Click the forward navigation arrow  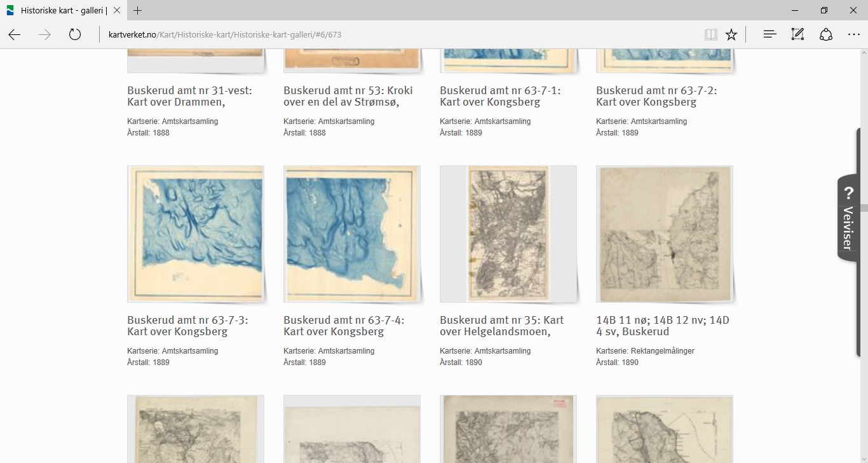[44, 34]
